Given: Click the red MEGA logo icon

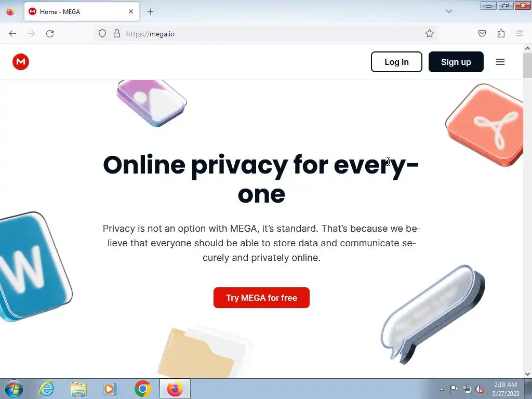Looking at the screenshot, I should (21, 62).
